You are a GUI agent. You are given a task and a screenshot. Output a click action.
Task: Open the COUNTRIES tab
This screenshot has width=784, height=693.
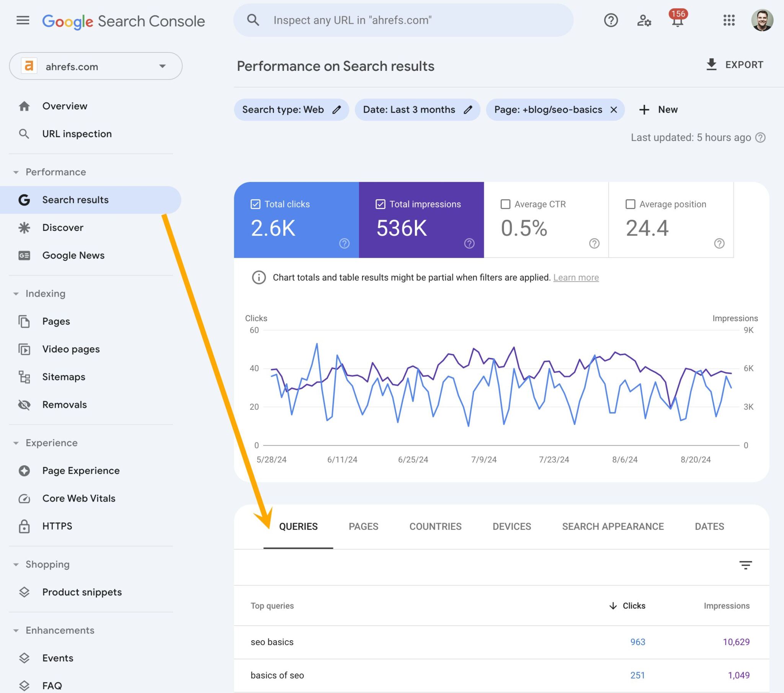point(435,526)
